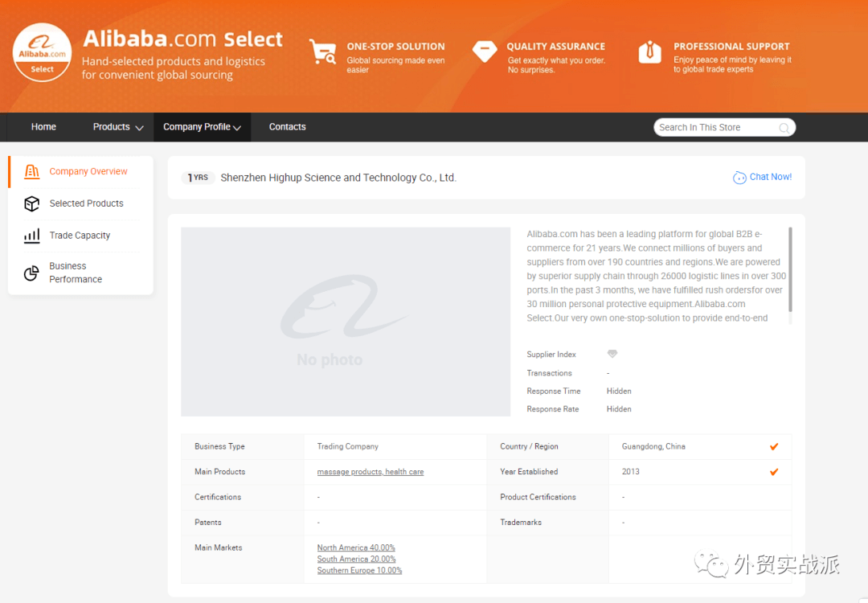The image size is (868, 603).
Task: Open the South America 20.00% link
Action: pyautogui.click(x=357, y=560)
